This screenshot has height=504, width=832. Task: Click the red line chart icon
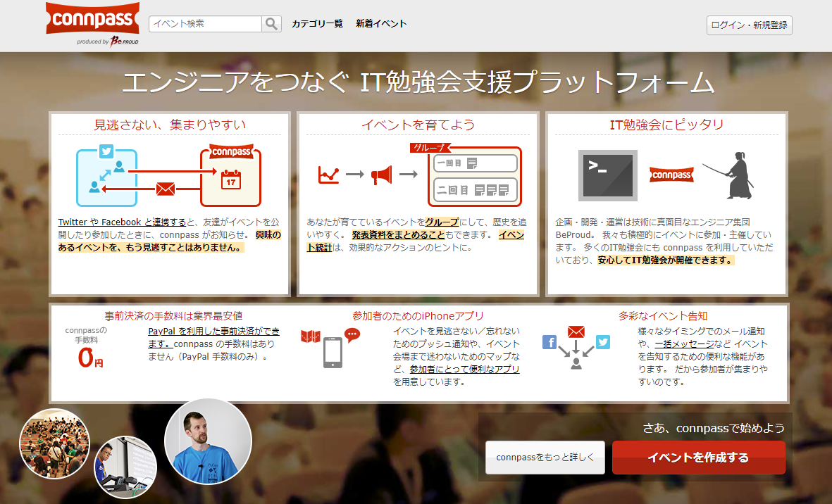328,175
